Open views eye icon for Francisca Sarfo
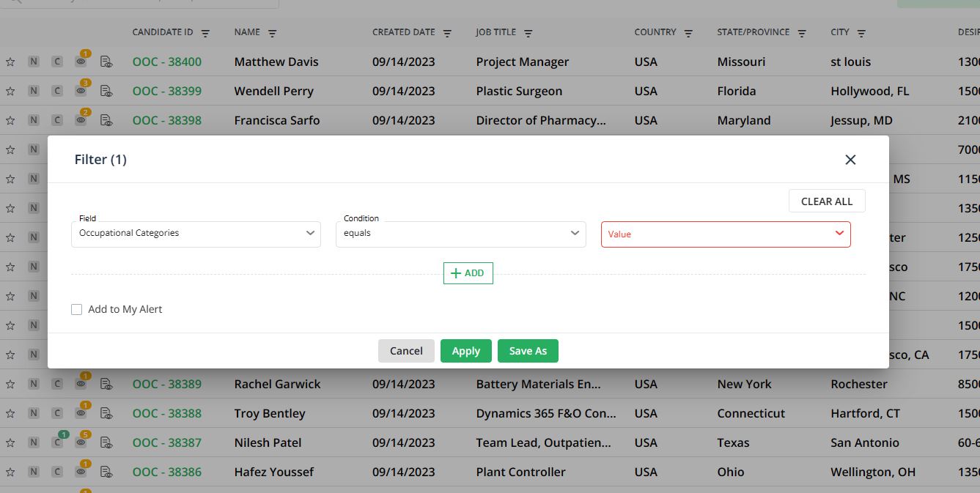980x493 pixels. tap(81, 121)
